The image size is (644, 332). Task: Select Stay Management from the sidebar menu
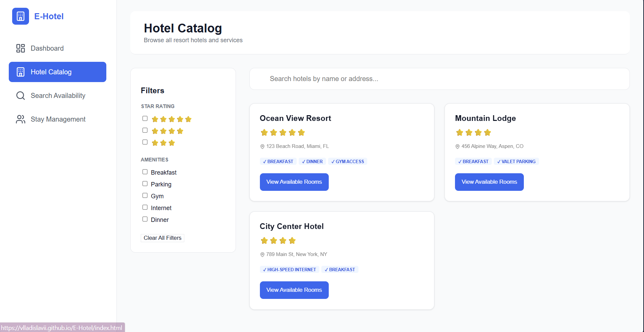58,119
